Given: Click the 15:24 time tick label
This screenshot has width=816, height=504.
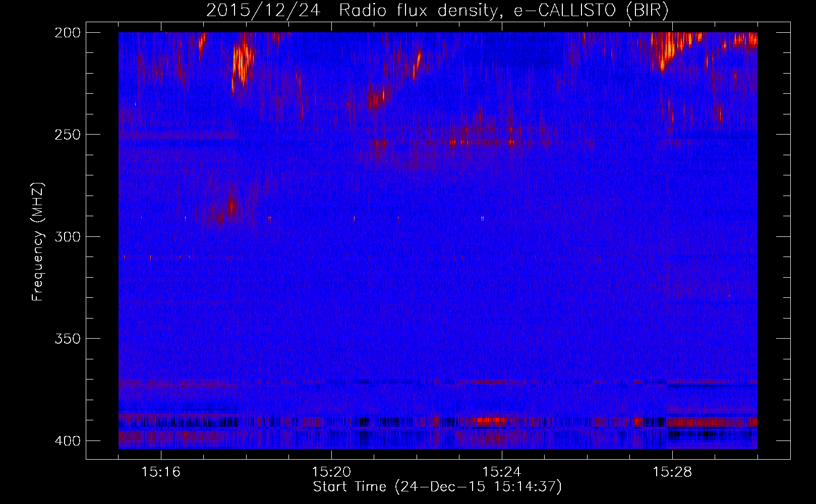Looking at the screenshot, I should [x=502, y=472].
